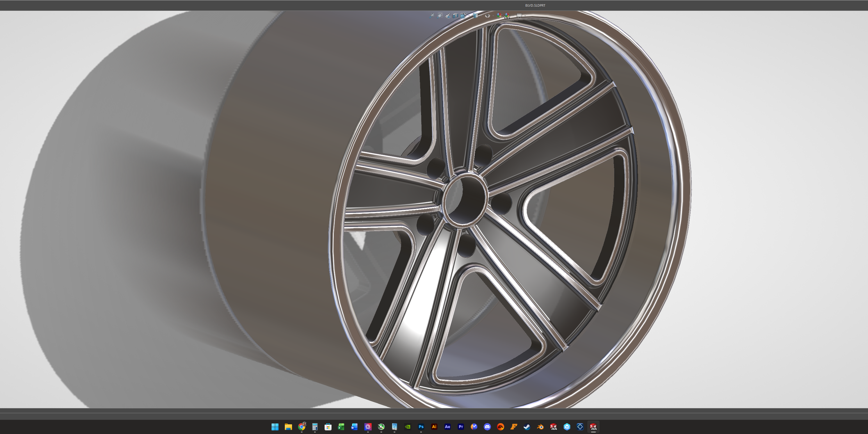
Task: Open Discord from the taskbar
Action: pos(487,427)
